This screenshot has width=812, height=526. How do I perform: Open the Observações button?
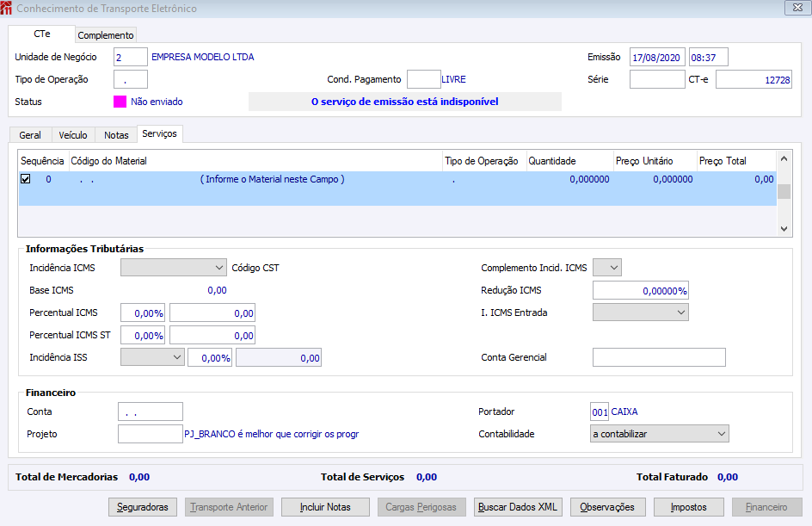point(607,507)
